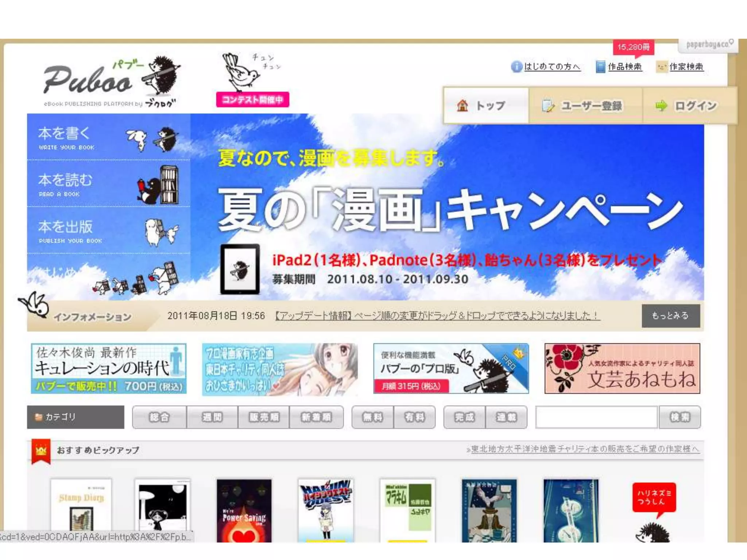Open the Power Saving book thumbnail
Viewport: 747px width, 560px height.
244,510
